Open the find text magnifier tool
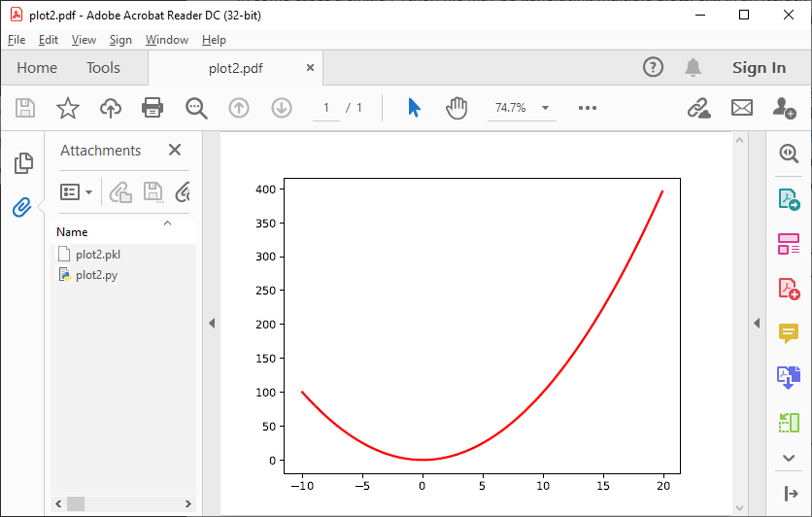The height and width of the screenshot is (517, 812). pyautogui.click(x=196, y=108)
